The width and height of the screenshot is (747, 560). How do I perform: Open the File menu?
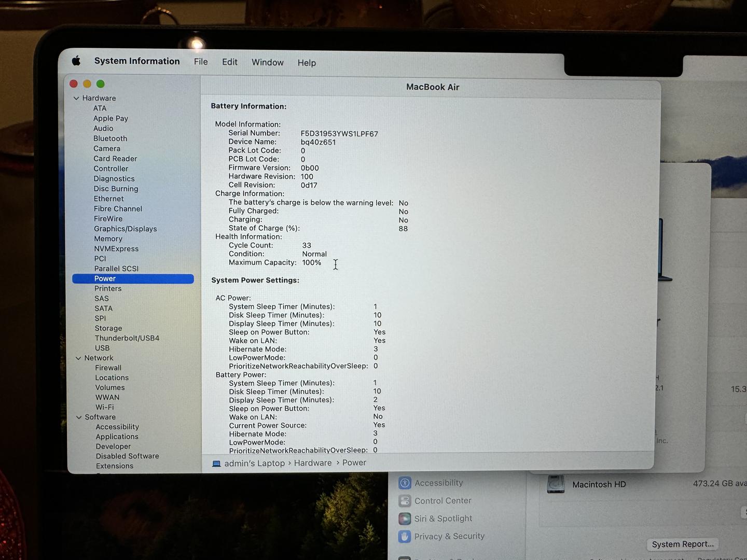201,62
